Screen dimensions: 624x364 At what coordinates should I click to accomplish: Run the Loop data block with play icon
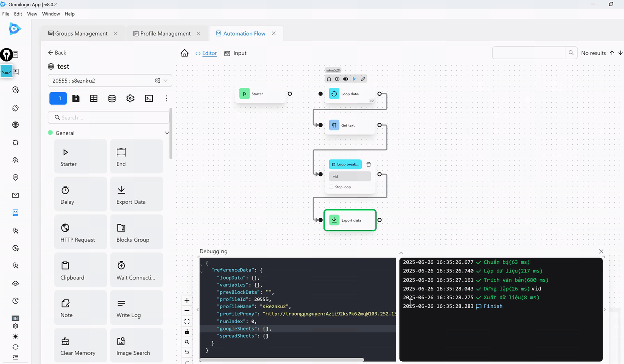click(354, 79)
